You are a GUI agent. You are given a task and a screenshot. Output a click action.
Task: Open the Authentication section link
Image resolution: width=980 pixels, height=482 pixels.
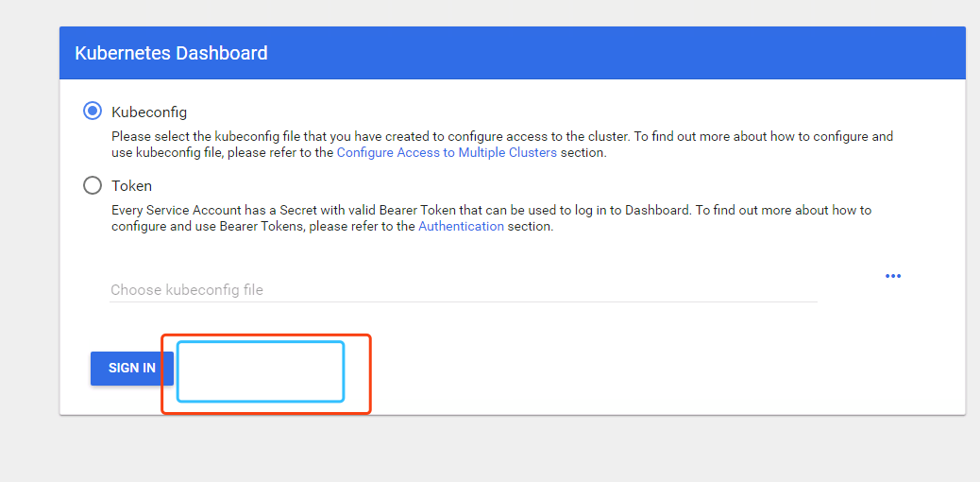461,226
